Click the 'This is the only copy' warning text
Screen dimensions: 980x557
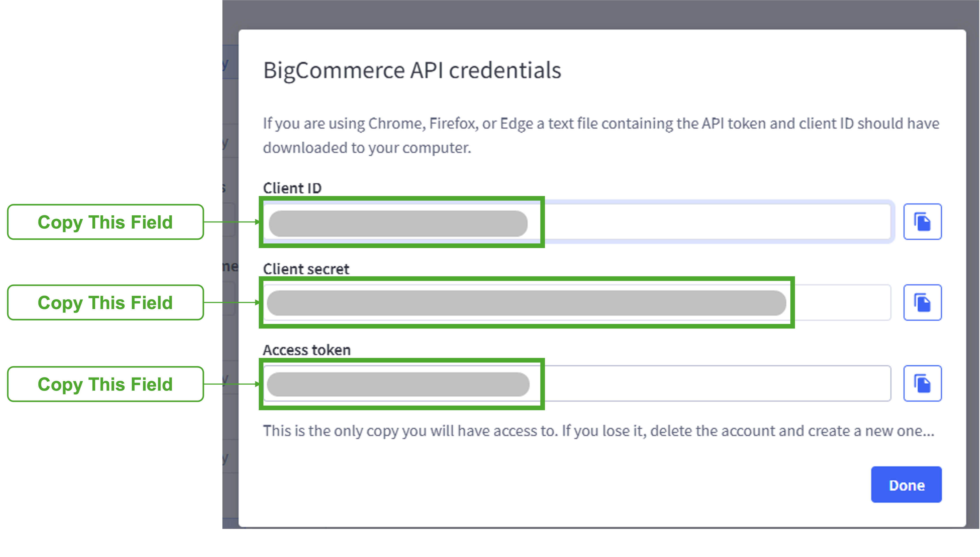point(599,431)
